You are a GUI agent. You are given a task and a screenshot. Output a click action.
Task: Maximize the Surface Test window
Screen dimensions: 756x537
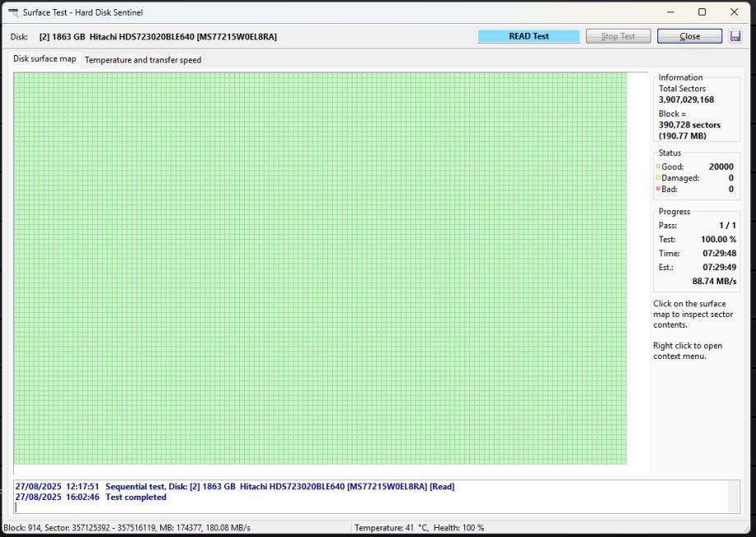pyautogui.click(x=702, y=12)
